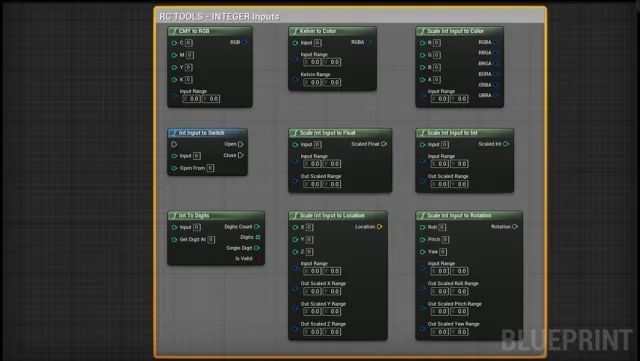The width and height of the screenshot is (640, 361).
Task: Click the Digits array output pin
Action: click(x=258, y=237)
